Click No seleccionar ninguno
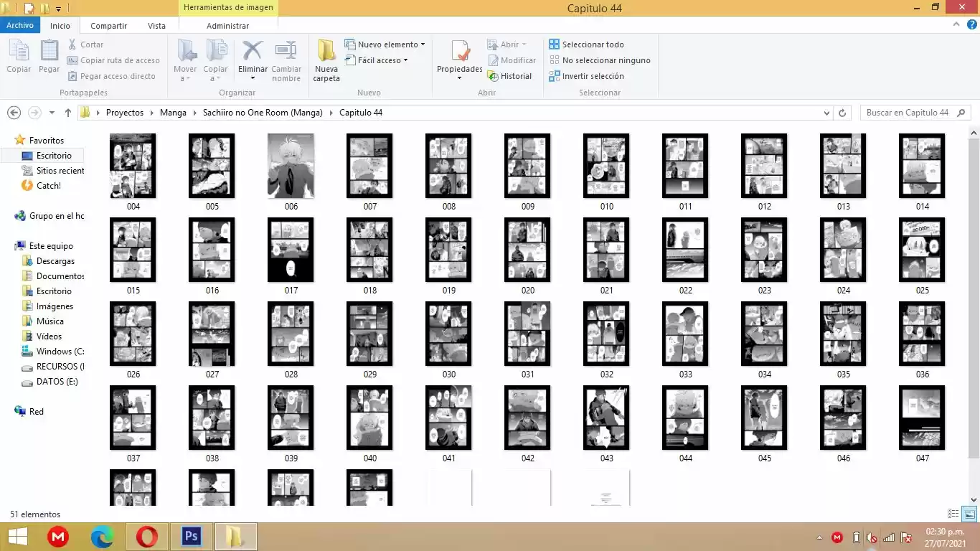The image size is (980, 551). coord(600,60)
